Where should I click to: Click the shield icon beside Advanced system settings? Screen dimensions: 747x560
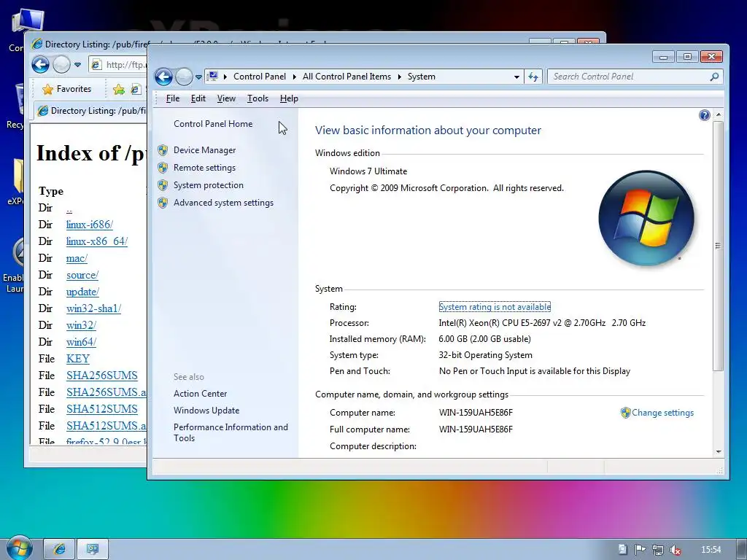coord(163,203)
